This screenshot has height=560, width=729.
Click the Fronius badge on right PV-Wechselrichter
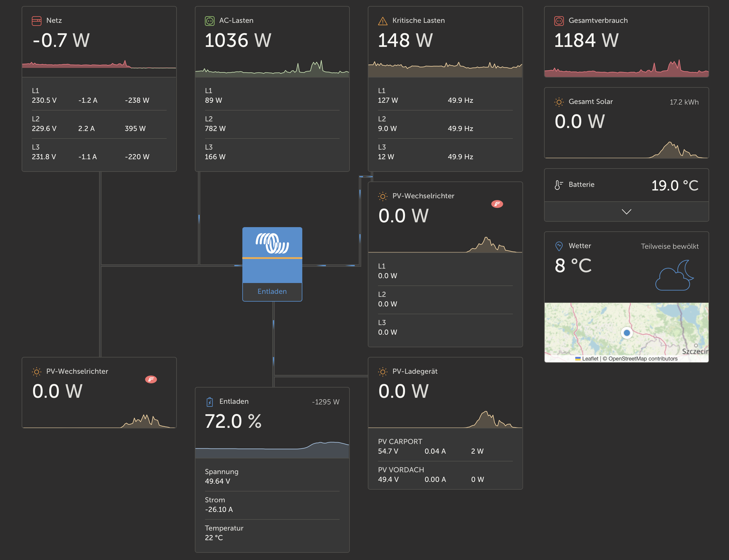click(x=497, y=204)
